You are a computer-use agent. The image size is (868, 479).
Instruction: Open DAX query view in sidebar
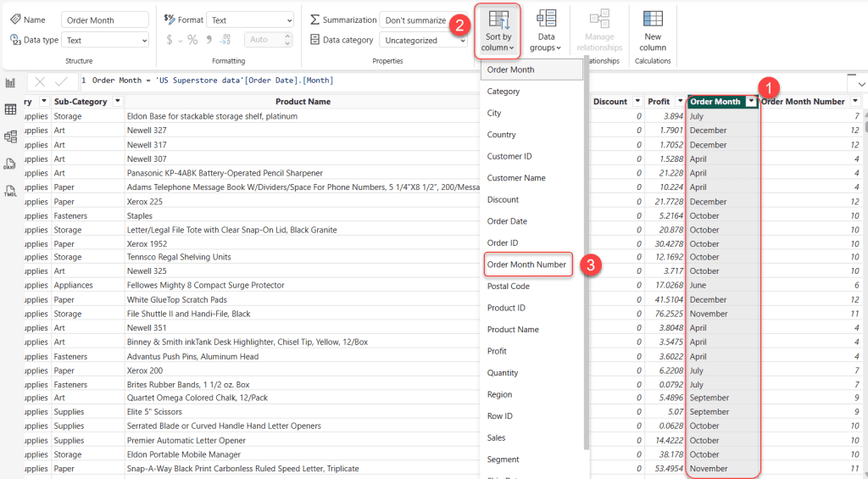click(10, 164)
